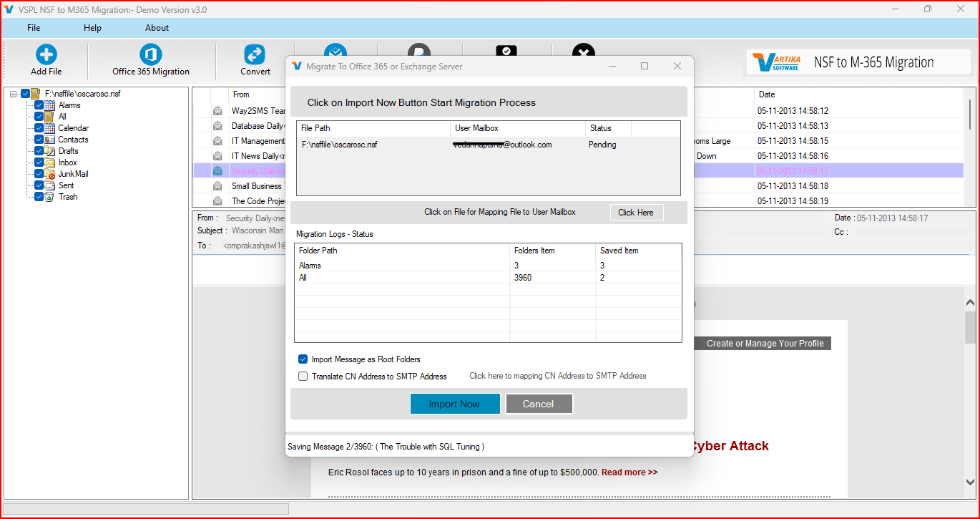Open the Help menu
This screenshot has height=519, width=980.
[92, 28]
